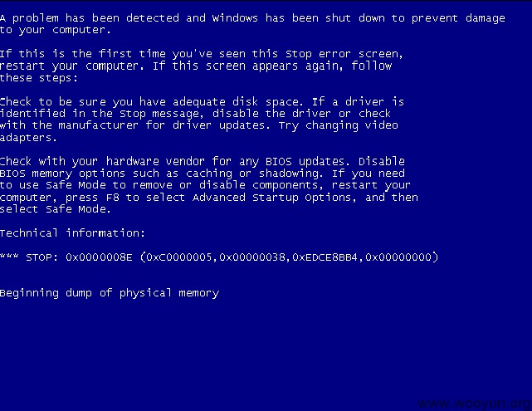Click the "A problem has been detected" line
Viewport: 532px width, 411px height.
[x=252, y=18]
